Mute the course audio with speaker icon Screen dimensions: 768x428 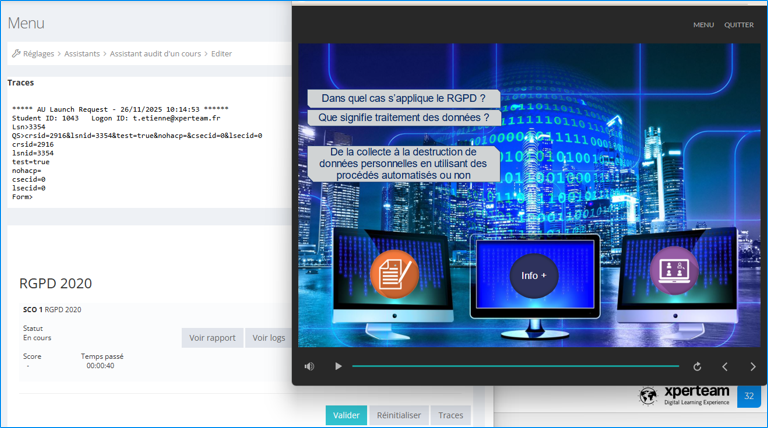point(309,367)
